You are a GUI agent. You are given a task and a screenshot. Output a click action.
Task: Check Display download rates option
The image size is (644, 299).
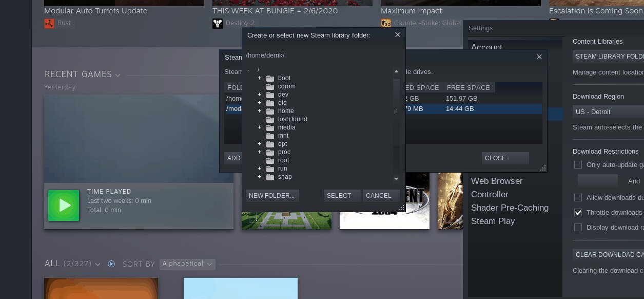click(x=578, y=227)
